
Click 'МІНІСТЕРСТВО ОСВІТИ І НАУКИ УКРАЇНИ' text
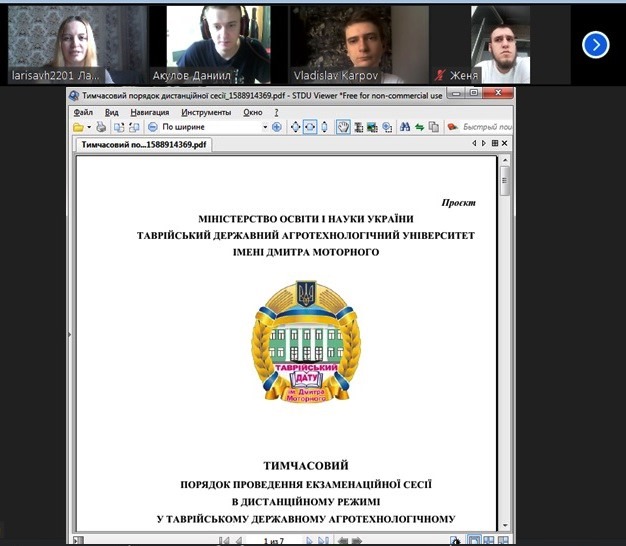(306, 219)
